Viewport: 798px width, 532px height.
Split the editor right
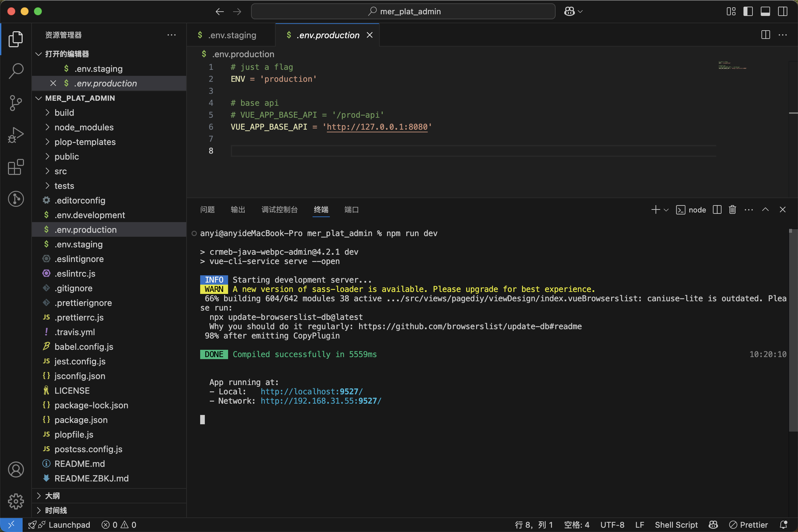765,35
